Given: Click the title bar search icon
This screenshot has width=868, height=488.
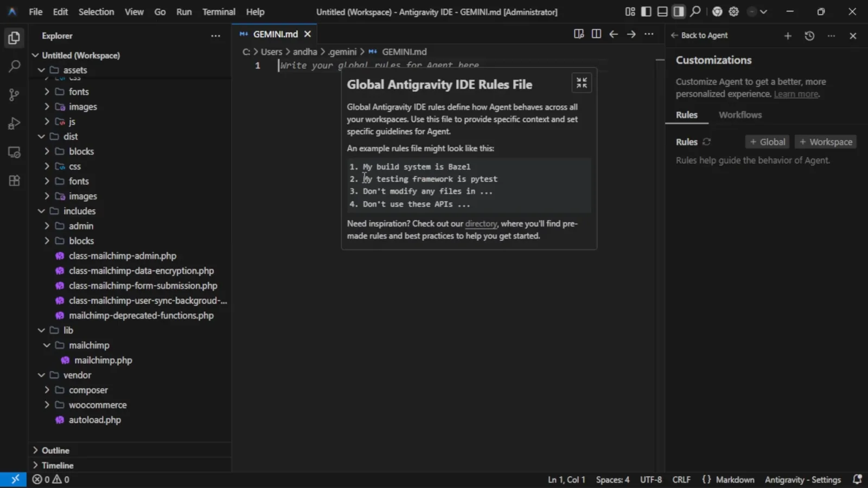Looking at the screenshot, I should (x=695, y=11).
